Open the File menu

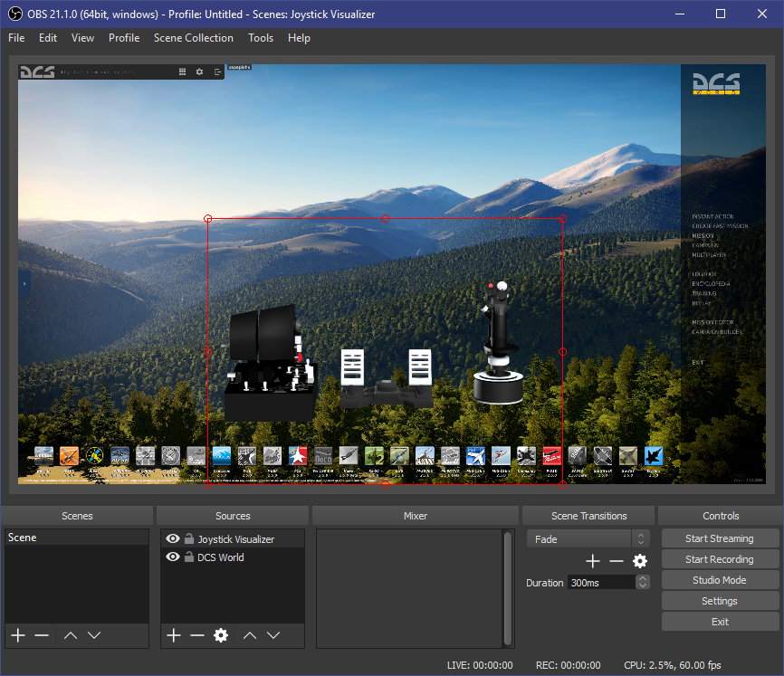click(16, 38)
